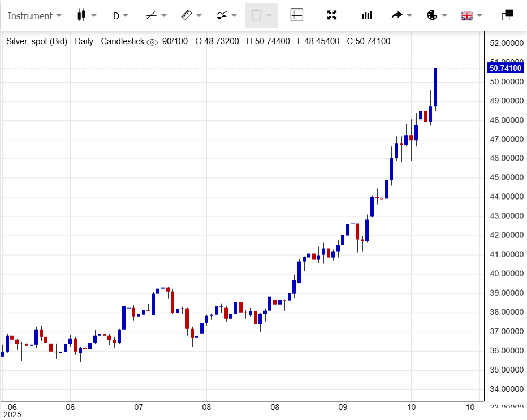
Task: Open the D timeframe dropdown
Action: (120, 16)
